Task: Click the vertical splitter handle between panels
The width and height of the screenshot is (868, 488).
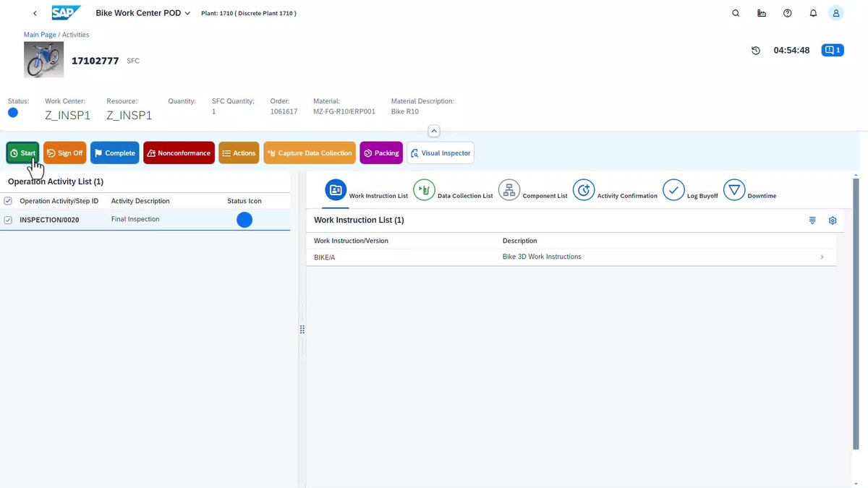Action: (302, 329)
